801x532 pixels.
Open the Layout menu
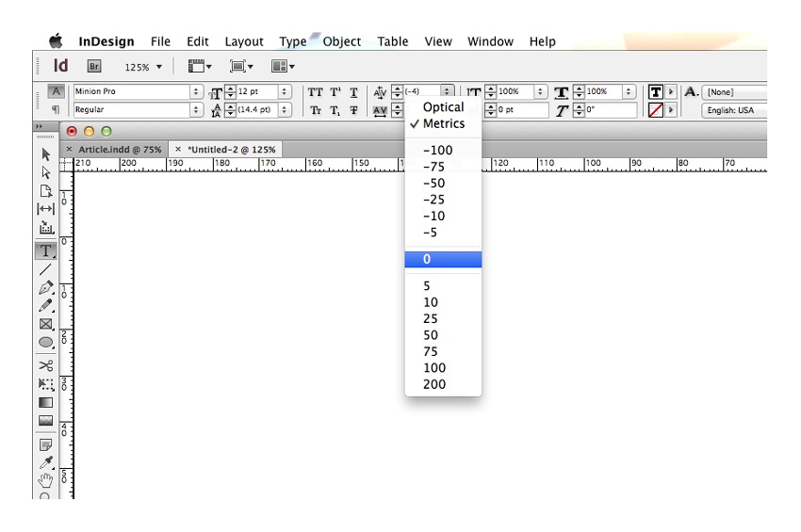click(244, 41)
